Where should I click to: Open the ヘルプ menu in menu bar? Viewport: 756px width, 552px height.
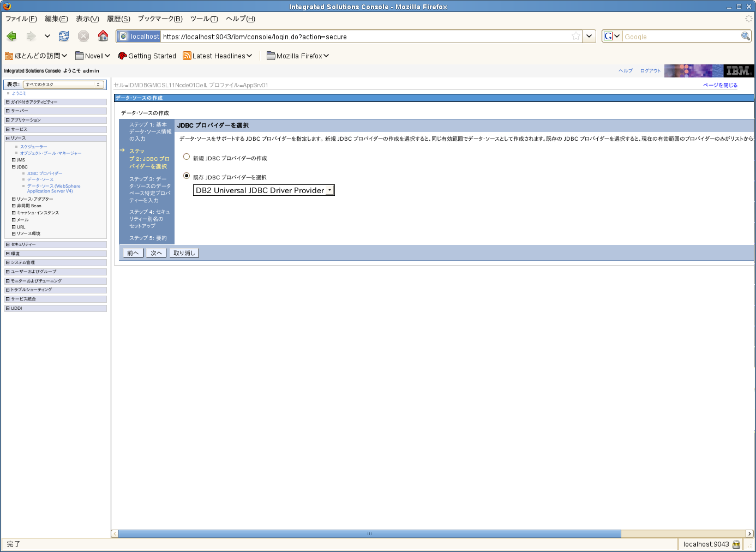pyautogui.click(x=241, y=19)
